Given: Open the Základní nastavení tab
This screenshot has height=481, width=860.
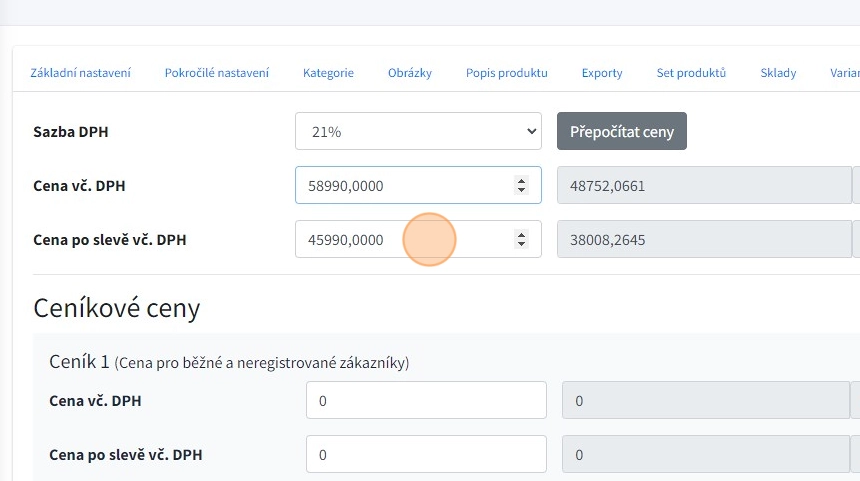Looking at the screenshot, I should (80, 73).
